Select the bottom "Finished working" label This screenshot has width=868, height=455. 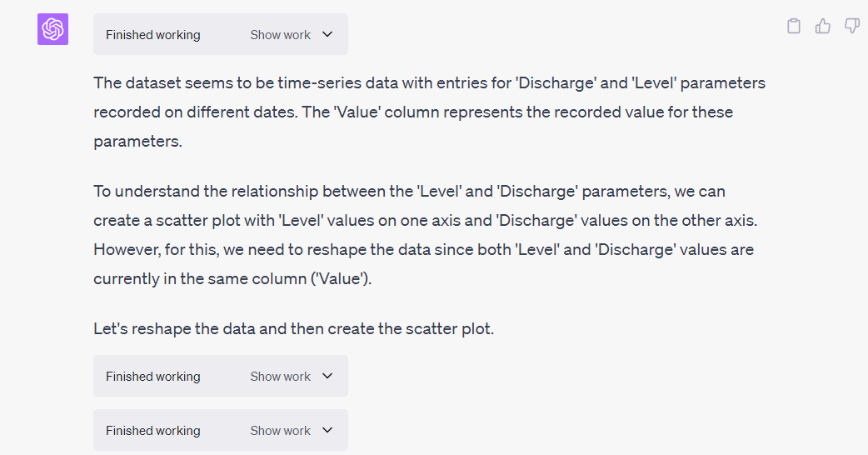(x=152, y=431)
